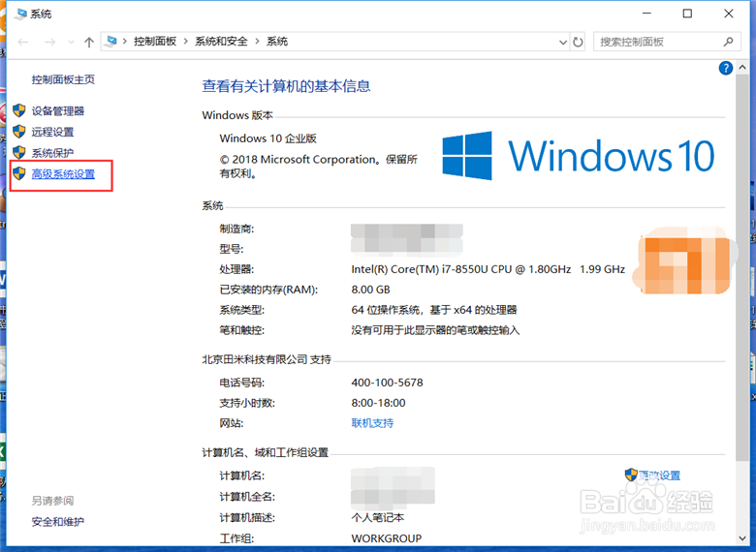Click WORKGROUP workgroup value
756x552 pixels.
[387, 538]
